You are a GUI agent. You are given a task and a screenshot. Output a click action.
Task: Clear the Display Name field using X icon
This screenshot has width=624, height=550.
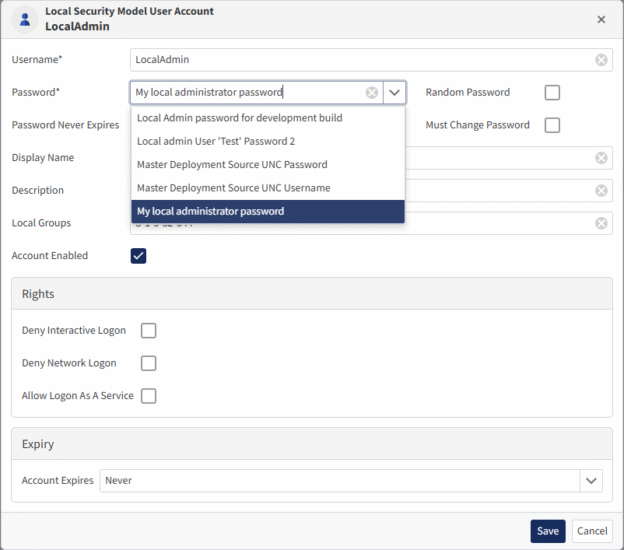coord(601,158)
